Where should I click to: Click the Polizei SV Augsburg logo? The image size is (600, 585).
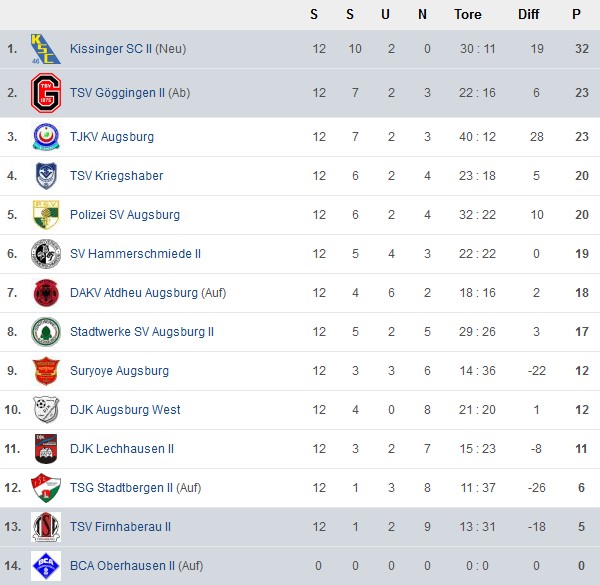46,215
